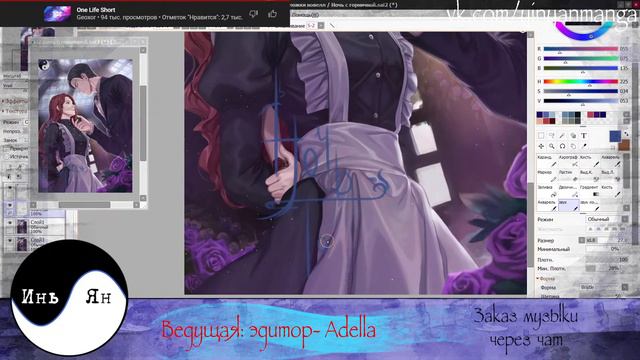The width and height of the screenshot is (640, 360).
Task: Select the Rotate canvas tool
Action: pos(562,146)
